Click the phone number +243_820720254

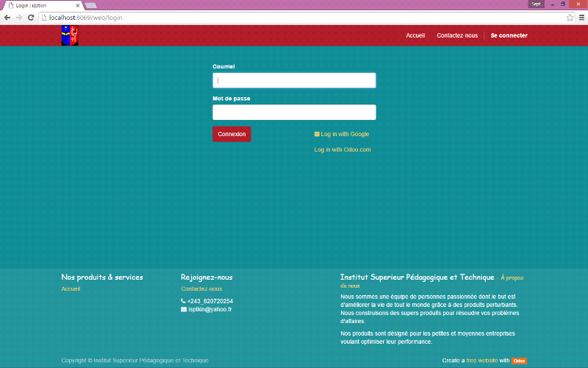[210, 301]
